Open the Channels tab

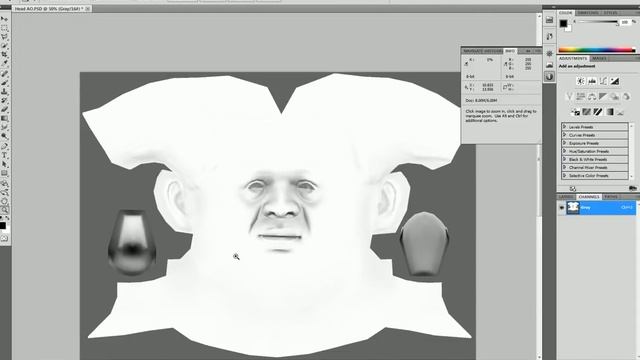589,197
